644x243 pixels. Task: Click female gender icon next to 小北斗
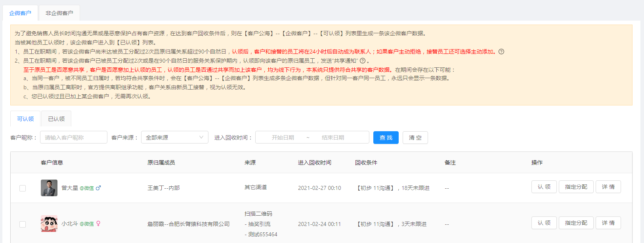point(98,224)
